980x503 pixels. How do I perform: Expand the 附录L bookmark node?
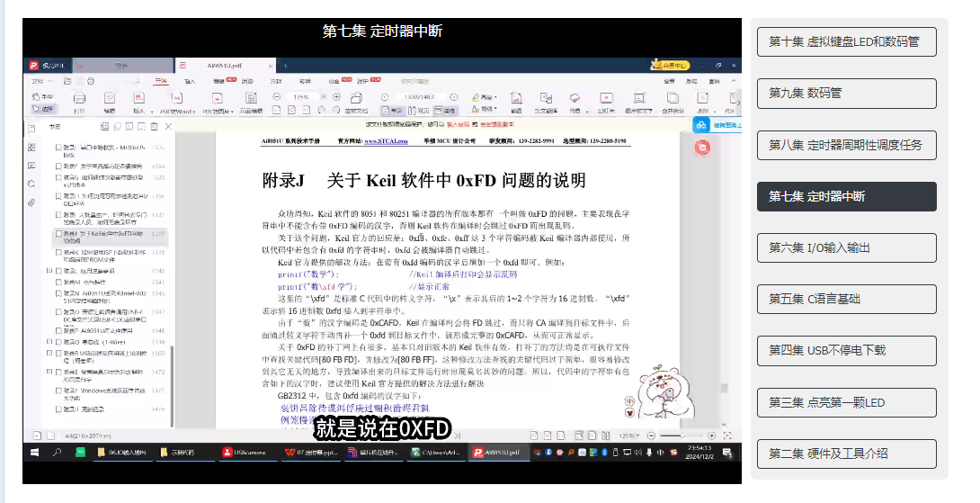49,270
